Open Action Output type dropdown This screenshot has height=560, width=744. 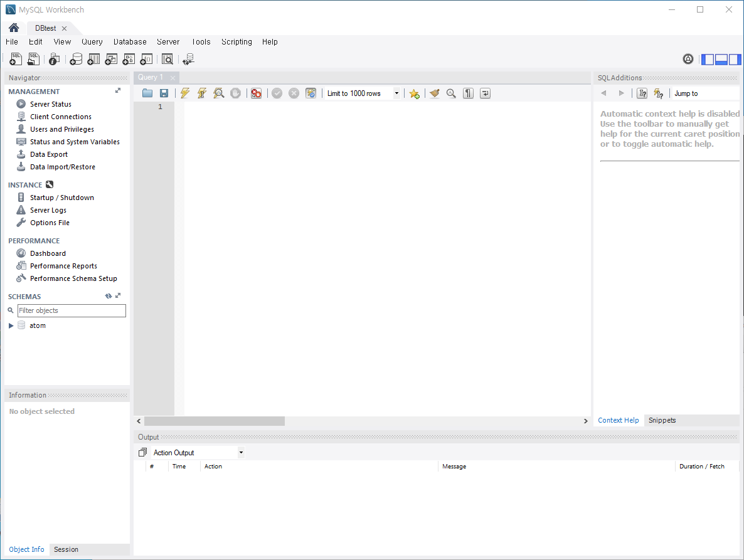click(241, 452)
